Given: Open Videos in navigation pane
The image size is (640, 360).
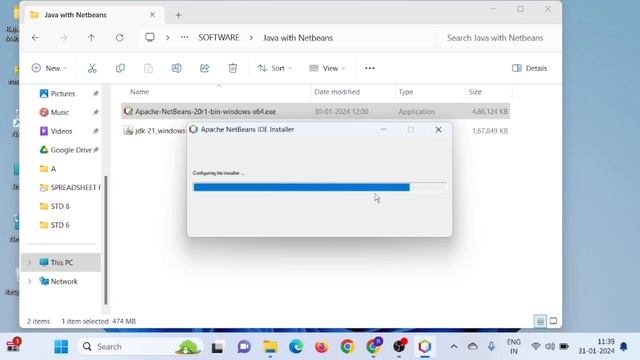Looking at the screenshot, I should (x=61, y=131).
